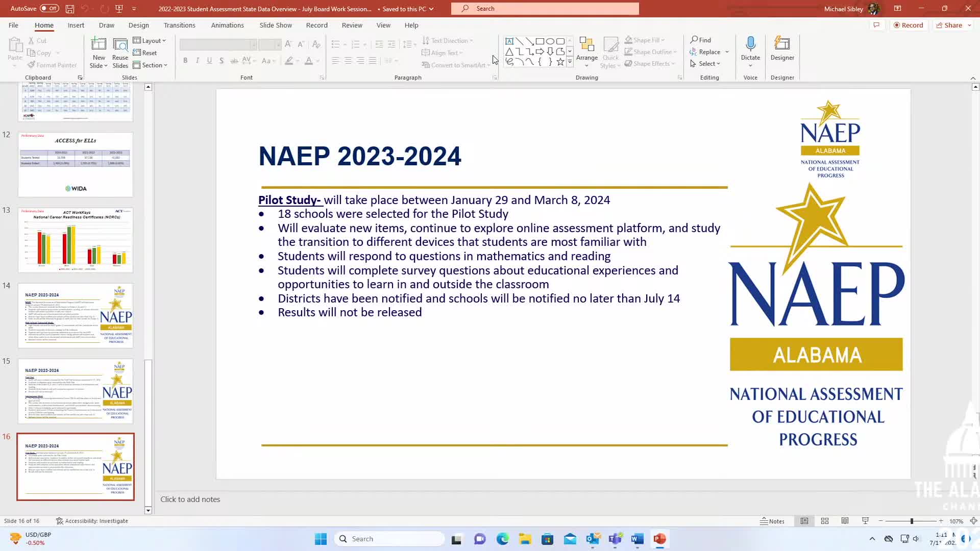Viewport: 980px width, 551px height.
Task: Click Clear All Formatting icon
Action: [x=316, y=44]
